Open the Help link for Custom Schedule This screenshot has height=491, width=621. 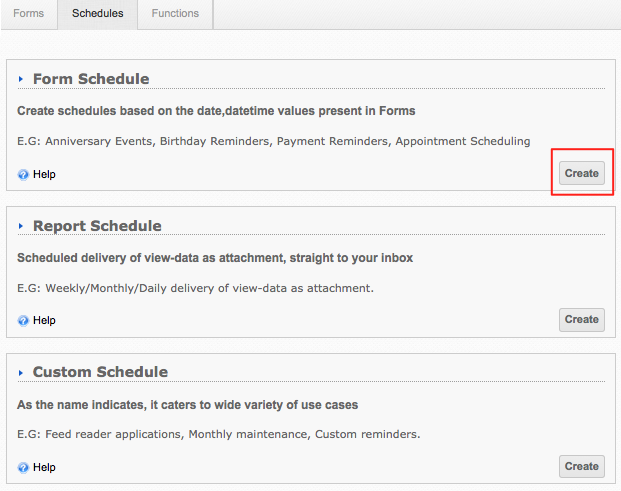[x=44, y=467]
